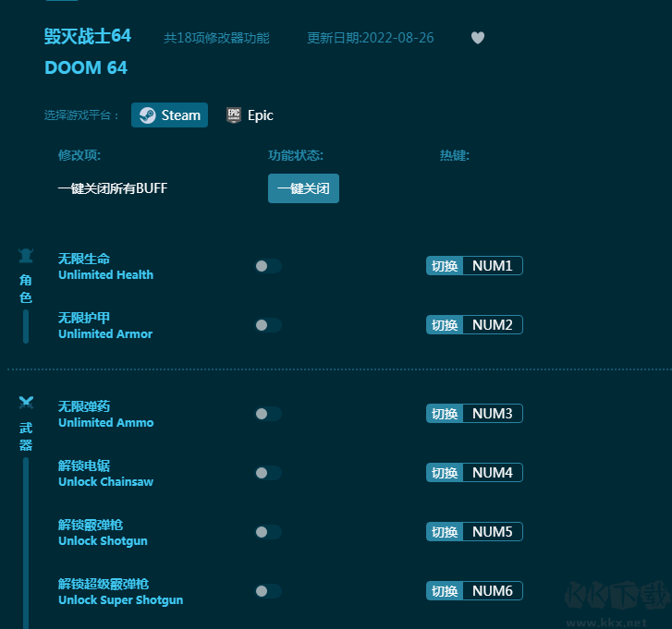Click the 更新日期:2022-08-26 text
Screen dimensions: 672x629
[371, 38]
